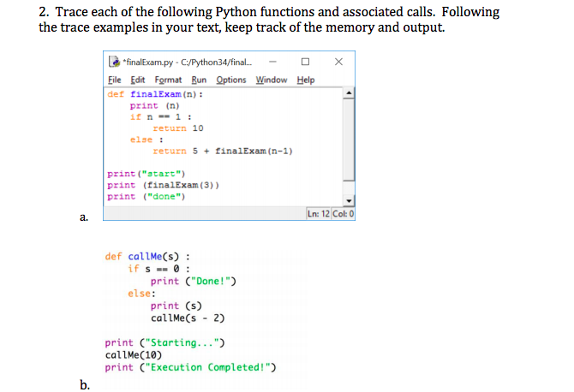Click the 'print ("Starting...")' line
Viewport: 574px width, 392px height.
164,342
